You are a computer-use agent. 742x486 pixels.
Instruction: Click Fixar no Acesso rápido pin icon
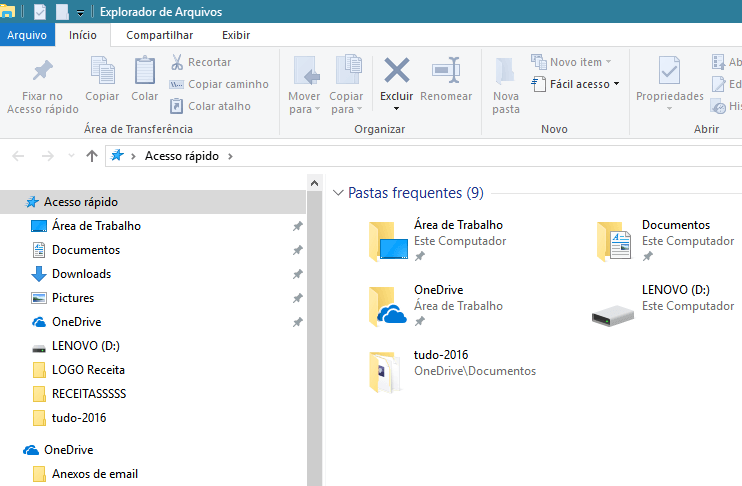(x=43, y=72)
